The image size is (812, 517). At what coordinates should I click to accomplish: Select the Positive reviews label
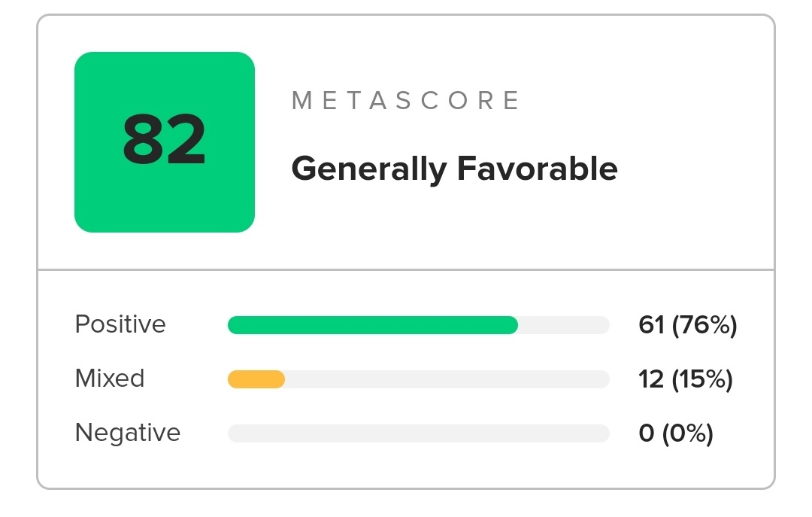coord(120,324)
